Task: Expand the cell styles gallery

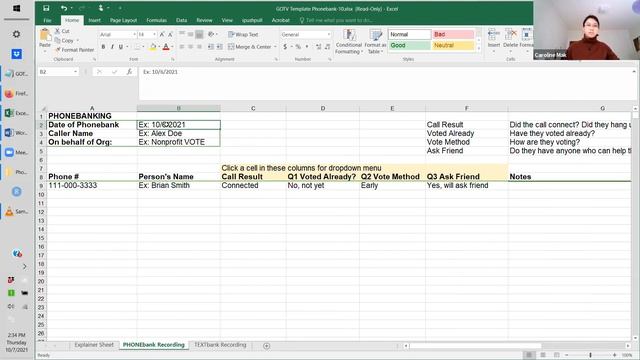Action: [479, 49]
